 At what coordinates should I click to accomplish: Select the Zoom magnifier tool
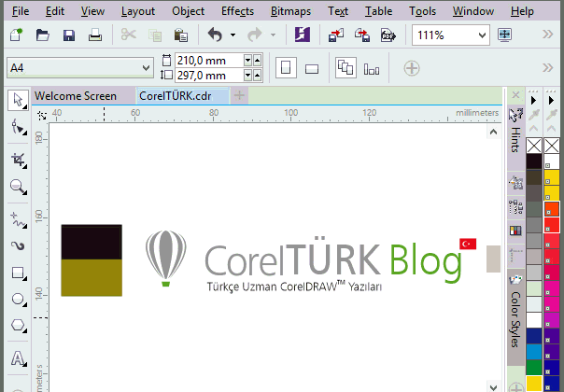point(18,187)
